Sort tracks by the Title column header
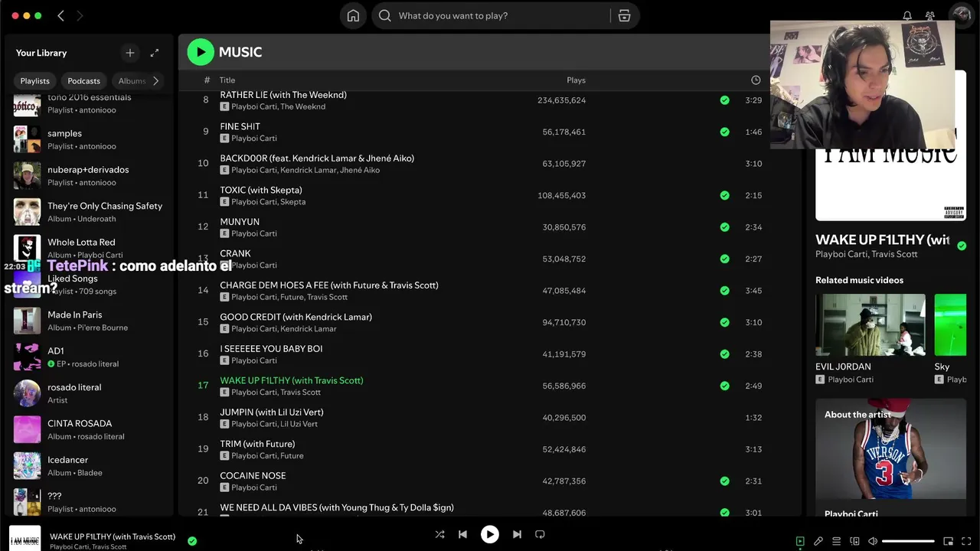The width and height of the screenshot is (980, 551). [x=227, y=80]
